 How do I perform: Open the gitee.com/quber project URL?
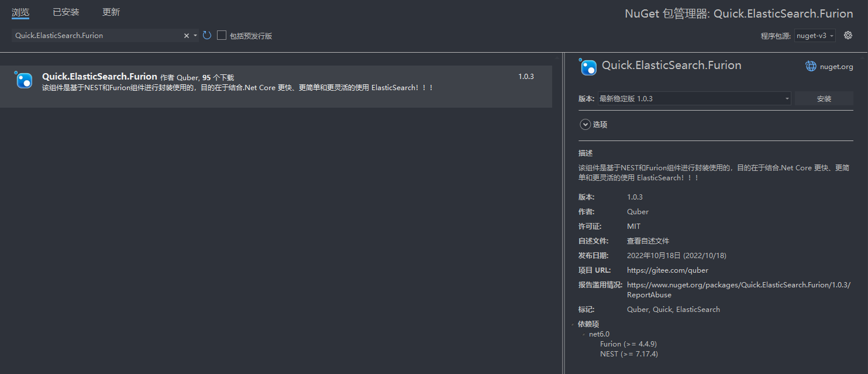(x=667, y=270)
